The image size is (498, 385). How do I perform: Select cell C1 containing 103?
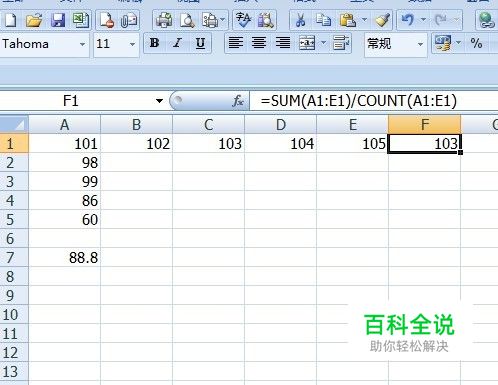(209, 144)
